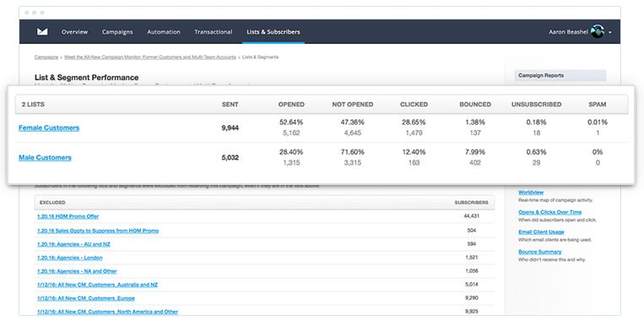The image size is (644, 321).
Task: Click the 0.63% unsubscribed value
Action: (537, 152)
